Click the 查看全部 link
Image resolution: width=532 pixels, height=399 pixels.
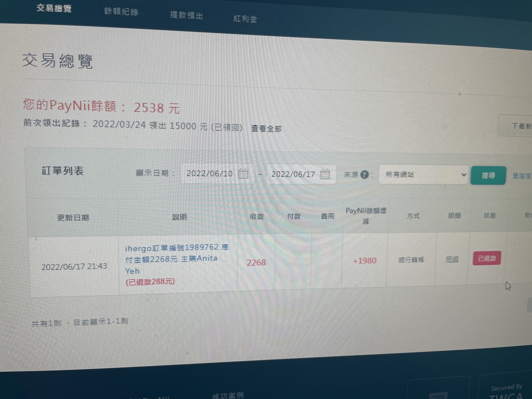click(x=266, y=128)
